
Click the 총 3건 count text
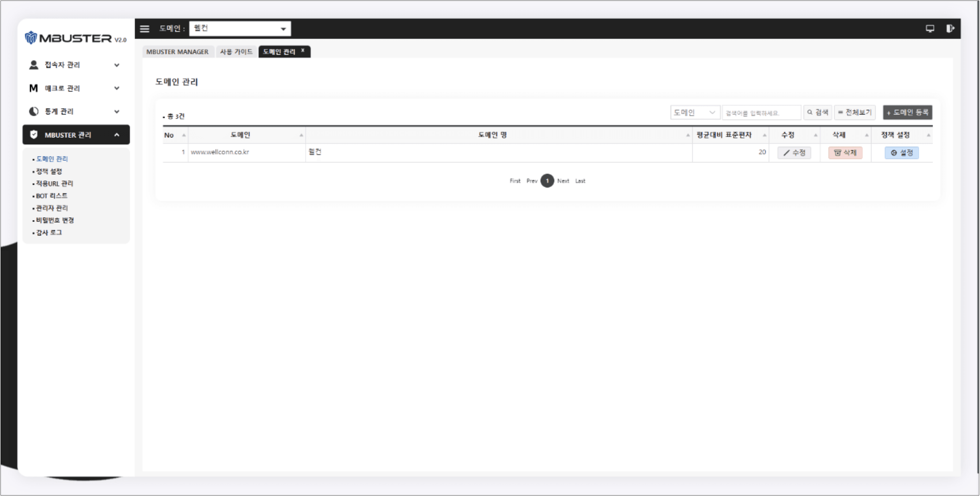[176, 116]
